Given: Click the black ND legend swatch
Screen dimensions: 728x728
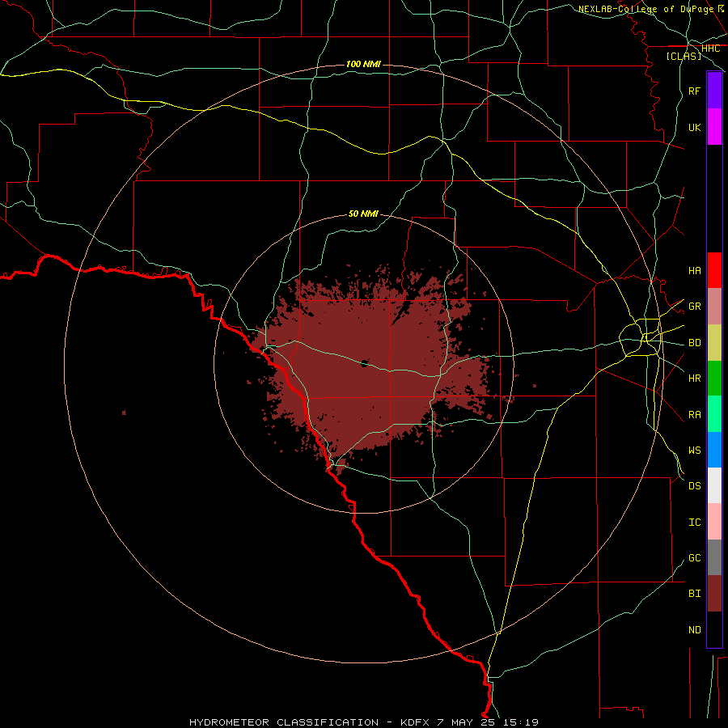Looking at the screenshot, I should pyautogui.click(x=714, y=629).
